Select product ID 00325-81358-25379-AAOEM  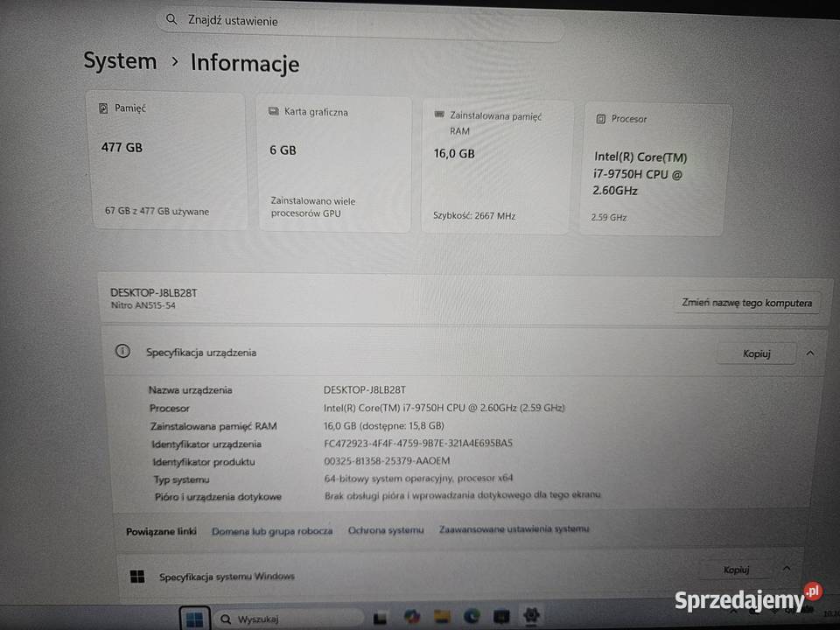point(387,461)
